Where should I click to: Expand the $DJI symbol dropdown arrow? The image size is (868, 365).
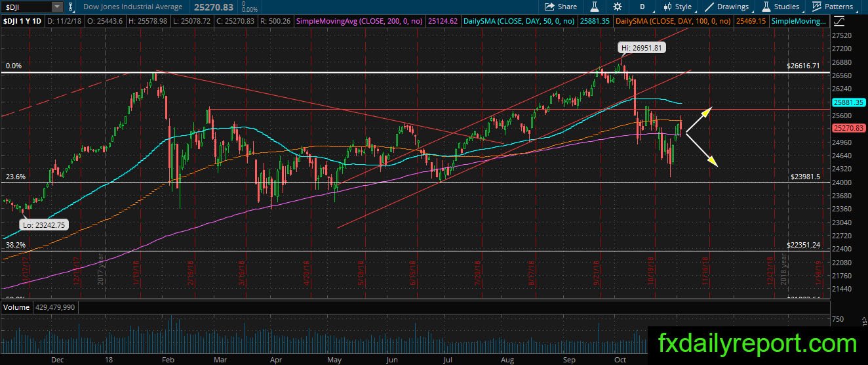tap(57, 7)
